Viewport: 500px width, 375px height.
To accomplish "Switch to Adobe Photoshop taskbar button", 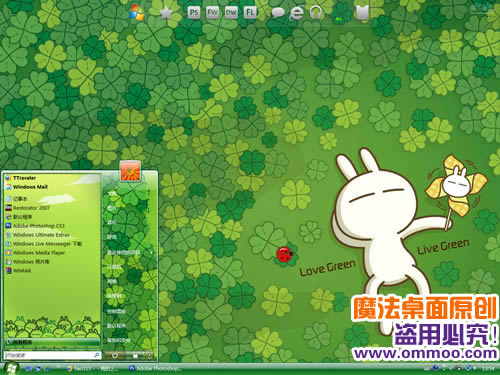I will pyautogui.click(x=156, y=369).
